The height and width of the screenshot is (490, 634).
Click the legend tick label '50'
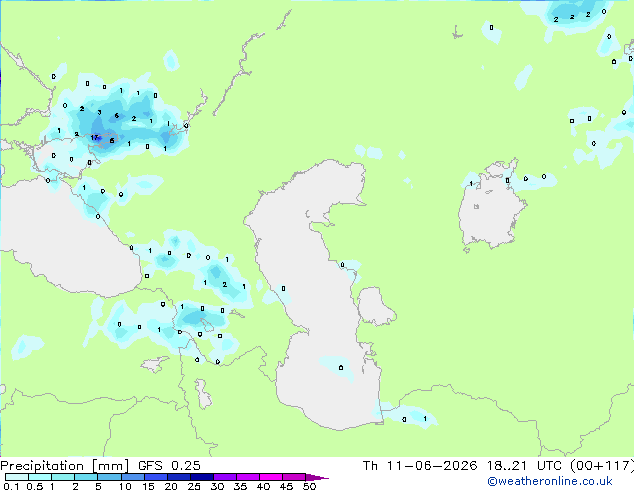point(309,486)
